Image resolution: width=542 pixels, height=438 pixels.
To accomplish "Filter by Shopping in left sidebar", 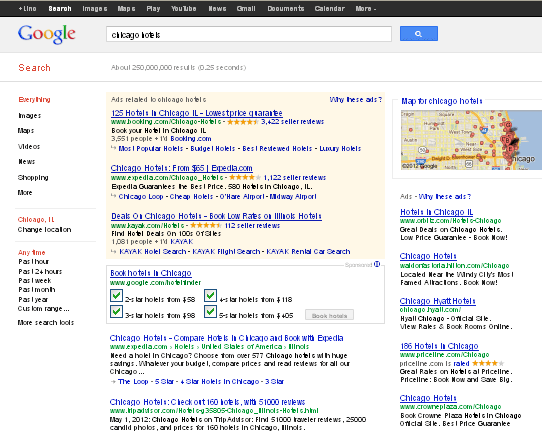I will tap(33, 178).
